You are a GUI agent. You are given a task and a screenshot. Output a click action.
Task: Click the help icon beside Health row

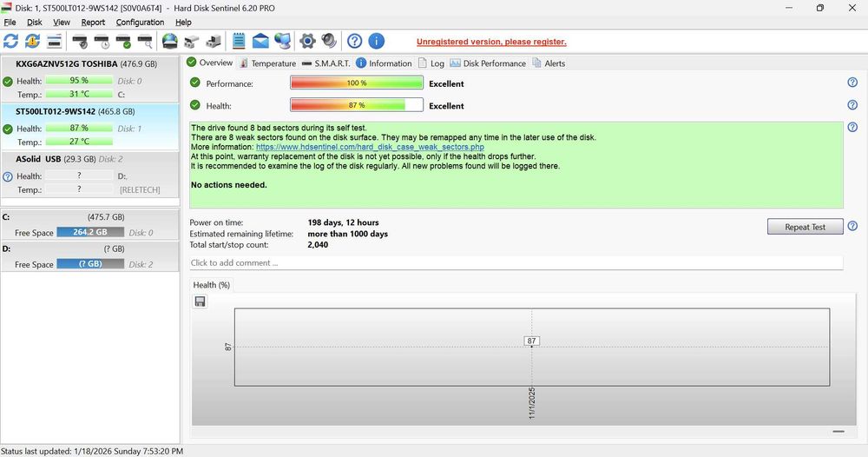point(852,105)
